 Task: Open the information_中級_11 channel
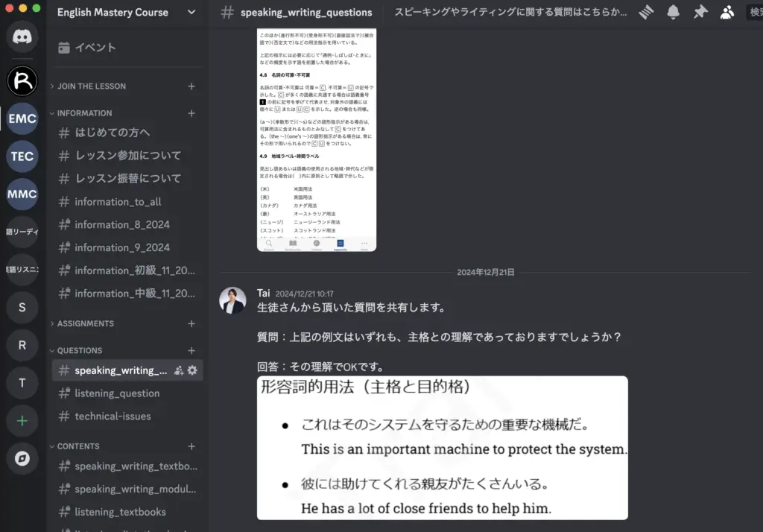tap(127, 293)
